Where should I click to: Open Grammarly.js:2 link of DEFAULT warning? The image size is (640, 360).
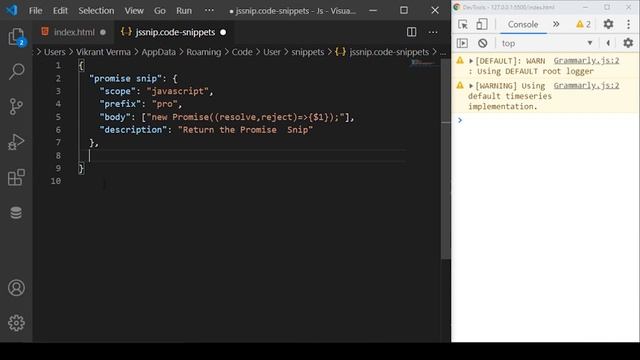tap(586, 61)
